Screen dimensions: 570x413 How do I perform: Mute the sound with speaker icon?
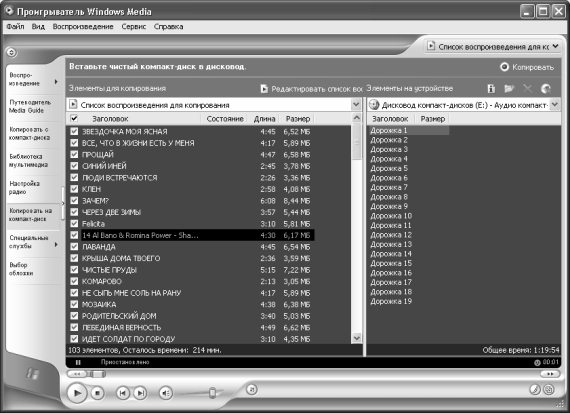click(165, 393)
